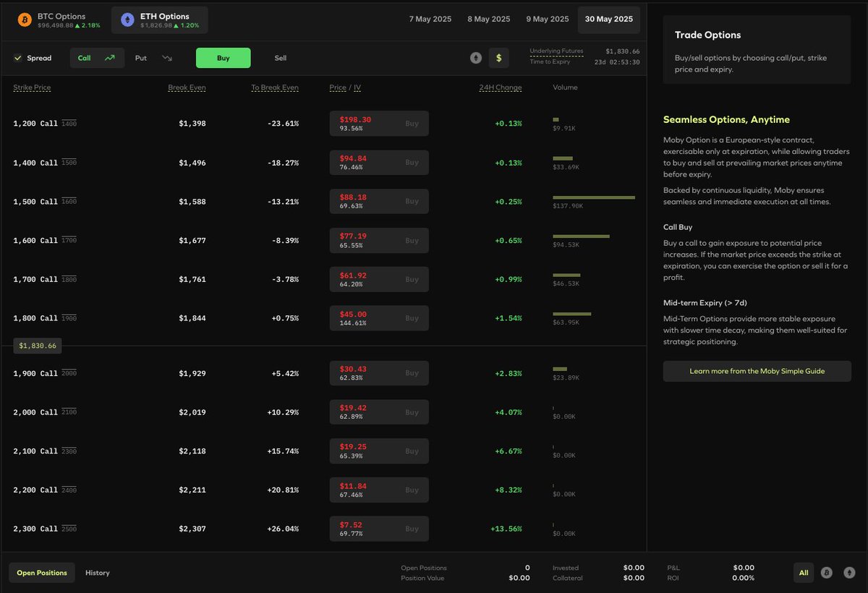Buy the 1,700 Call at $61.92

pos(379,280)
